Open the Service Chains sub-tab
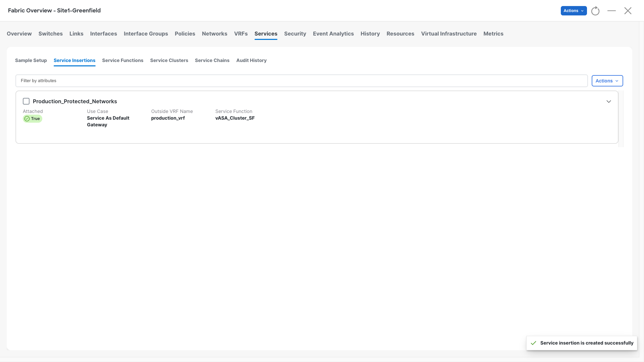Viewport: 644px width, 362px height. tap(212, 60)
